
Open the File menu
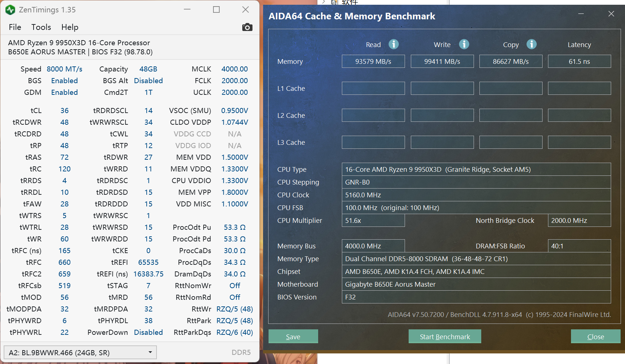(x=15, y=27)
